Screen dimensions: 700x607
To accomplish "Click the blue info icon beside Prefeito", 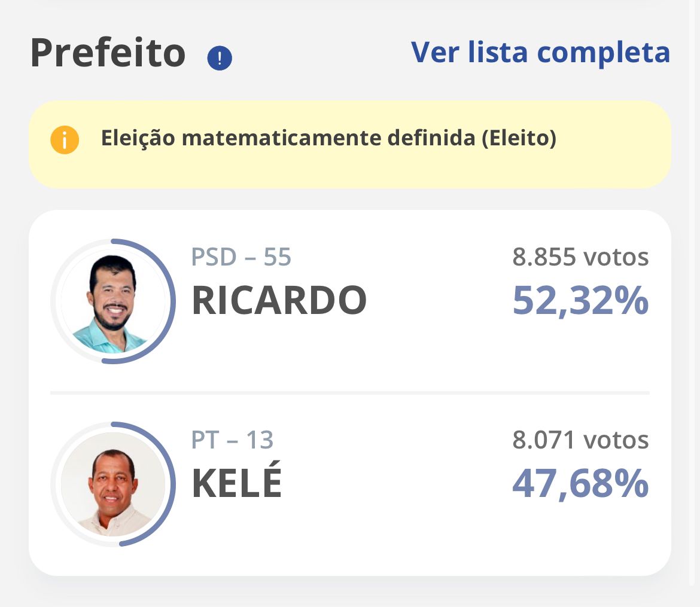I will (220, 59).
